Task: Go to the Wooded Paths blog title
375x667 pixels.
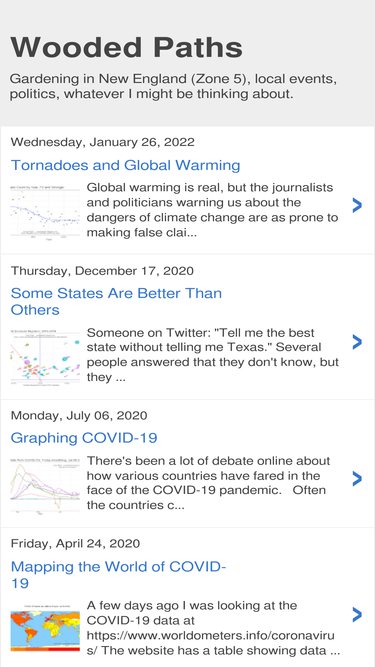Action: pyautogui.click(x=126, y=47)
